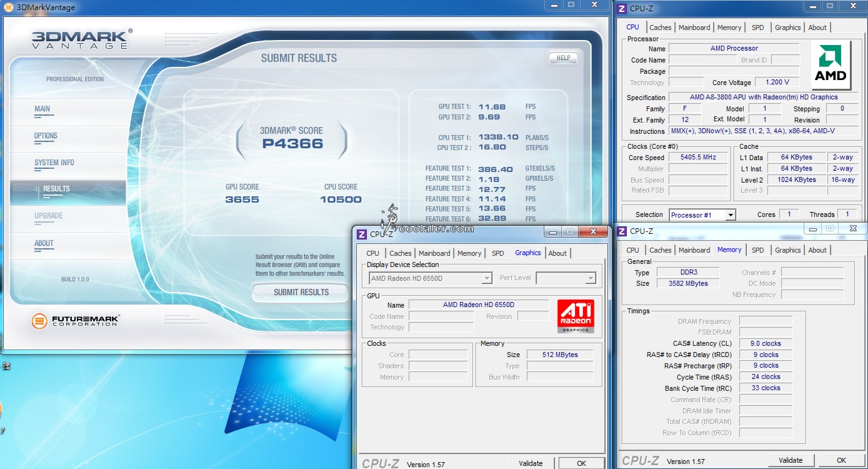868x469 pixels.
Task: Click the AMD logo in CPU-Z
Action: [831, 65]
